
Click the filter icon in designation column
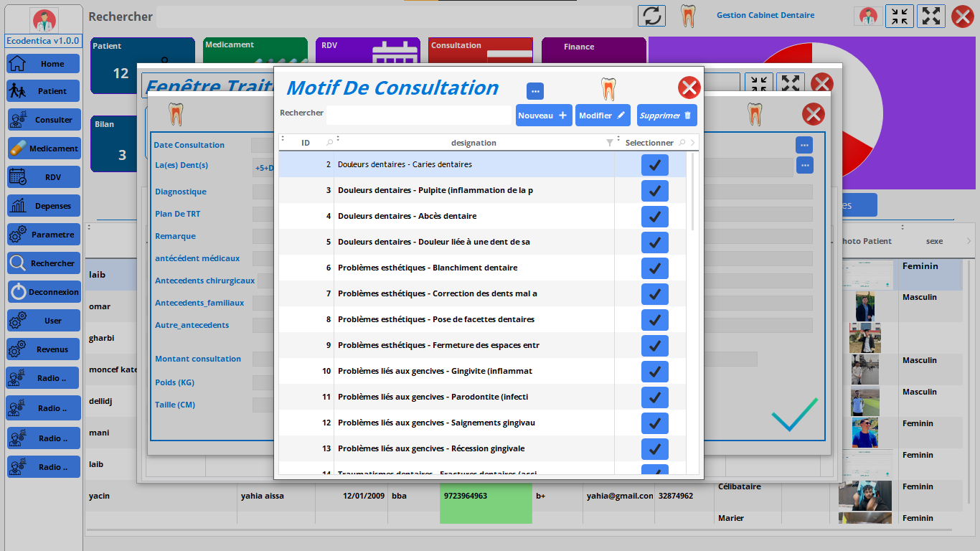[x=610, y=143]
